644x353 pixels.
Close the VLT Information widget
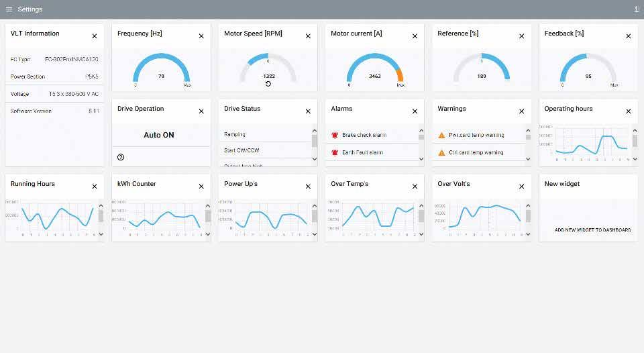[95, 36]
